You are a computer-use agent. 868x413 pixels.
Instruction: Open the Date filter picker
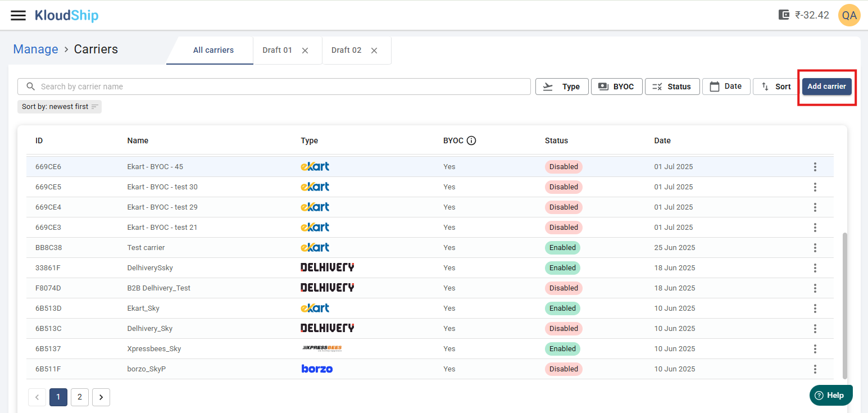point(726,87)
